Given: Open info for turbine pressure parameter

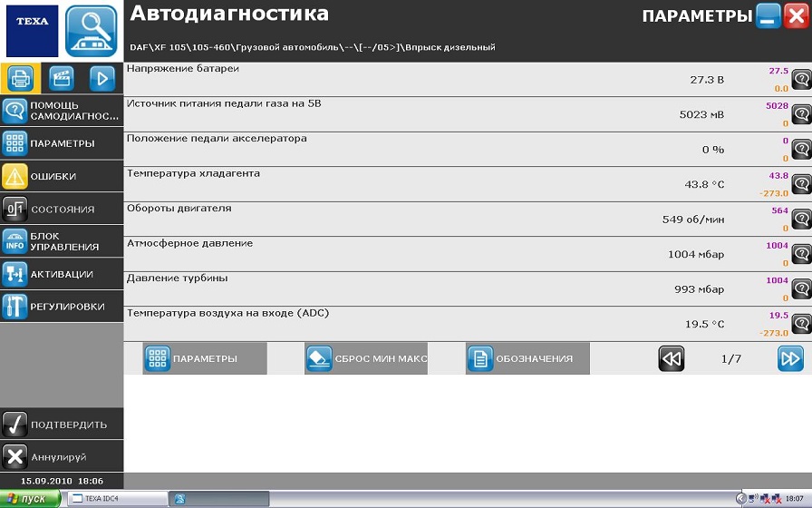Looking at the screenshot, I should coord(801,289).
